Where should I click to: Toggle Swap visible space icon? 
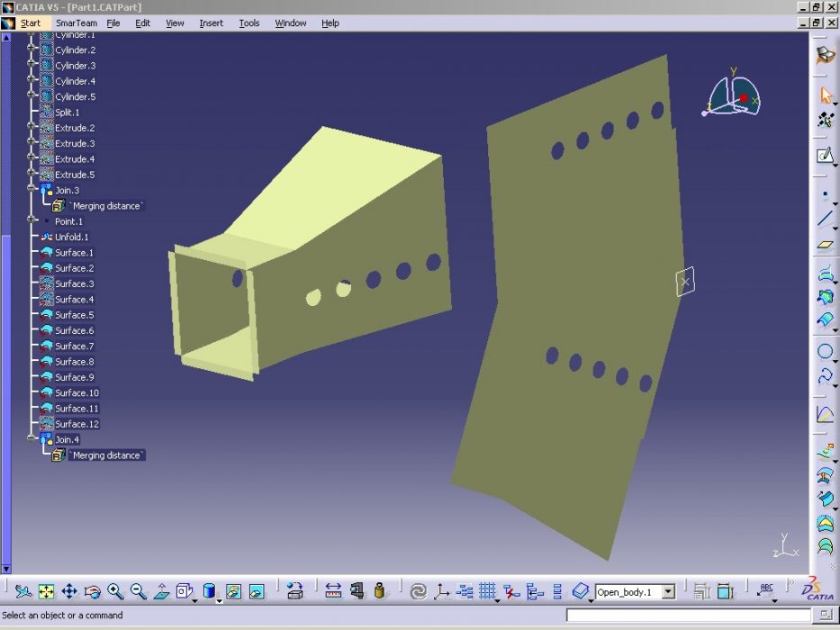pyautogui.click(x=257, y=591)
